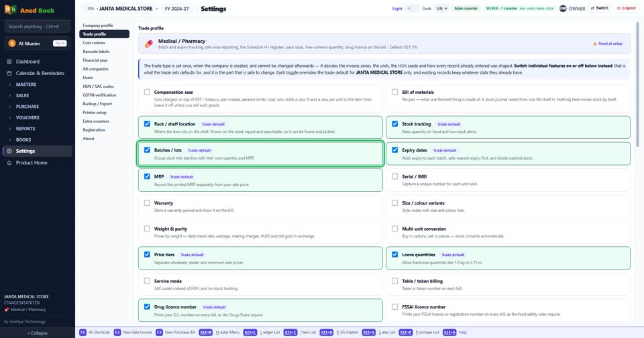Click the Alt+I badge for Item List
This screenshot has height=338, width=644.
(290, 332)
